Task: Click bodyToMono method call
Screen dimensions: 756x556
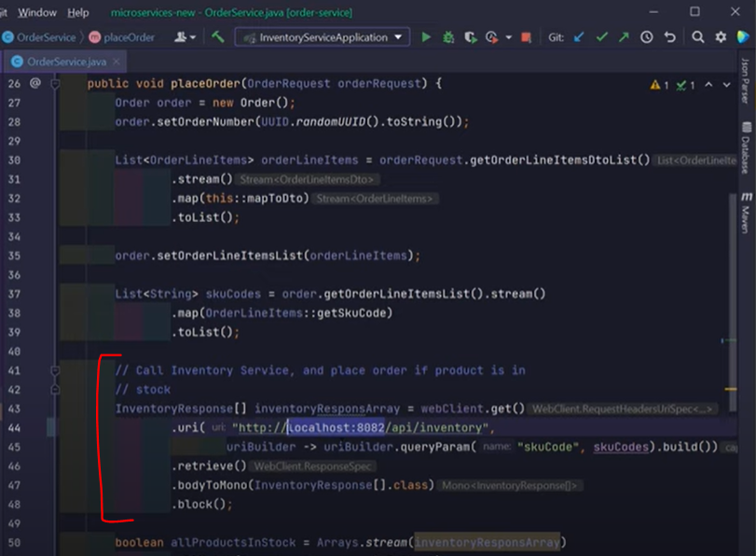Action: click(x=213, y=485)
